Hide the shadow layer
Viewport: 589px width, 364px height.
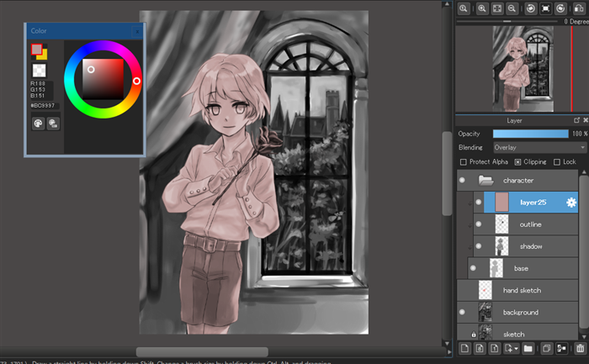[478, 246]
